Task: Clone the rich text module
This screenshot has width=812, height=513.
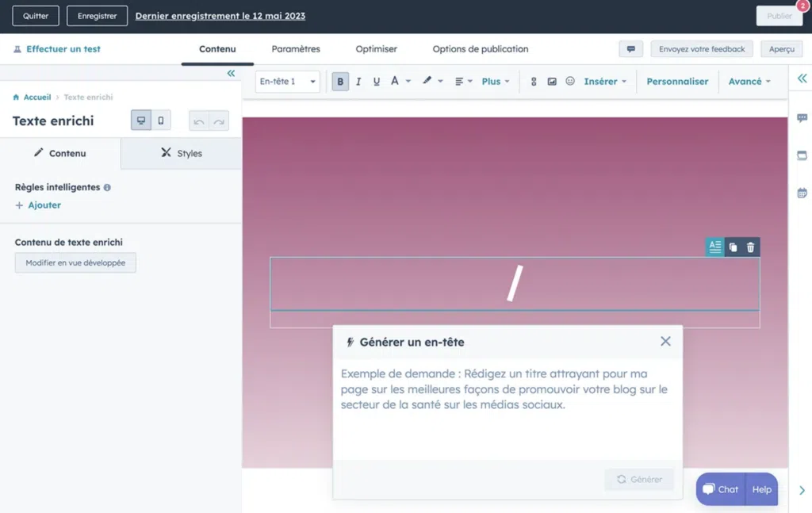Action: tap(732, 247)
